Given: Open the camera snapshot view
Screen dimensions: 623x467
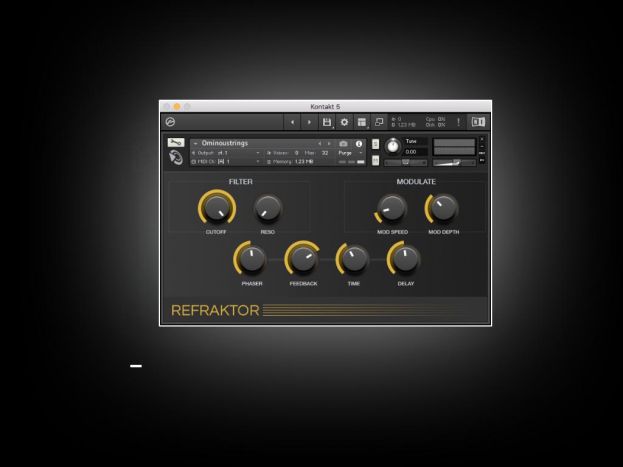Looking at the screenshot, I should coord(343,143).
